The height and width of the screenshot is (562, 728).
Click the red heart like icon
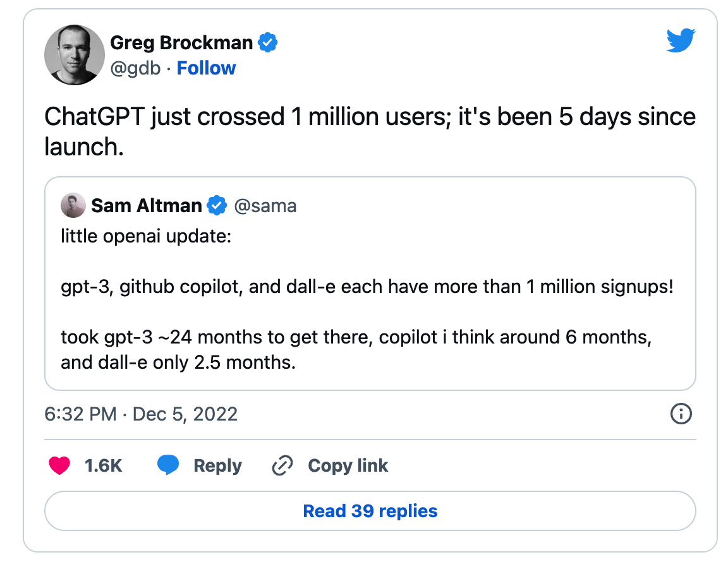click(x=59, y=465)
